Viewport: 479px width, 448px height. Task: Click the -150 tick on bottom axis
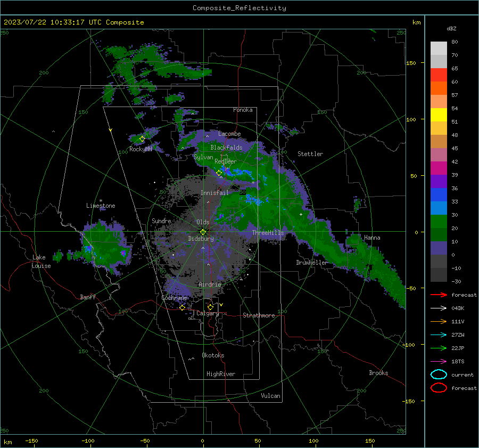pyautogui.click(x=31, y=441)
